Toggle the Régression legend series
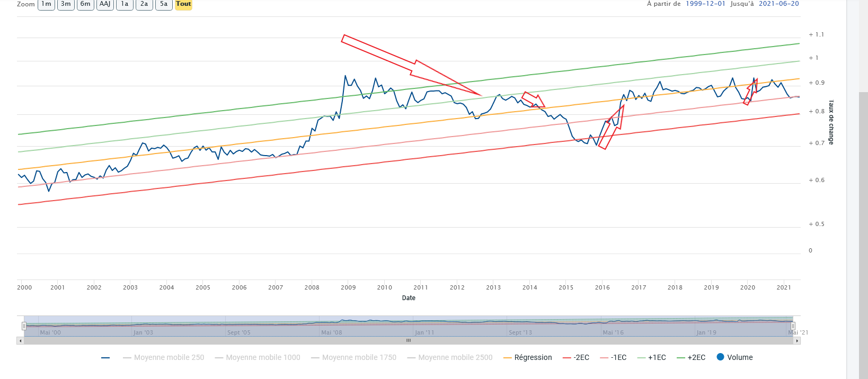This screenshot has height=379, width=868. 527,358
